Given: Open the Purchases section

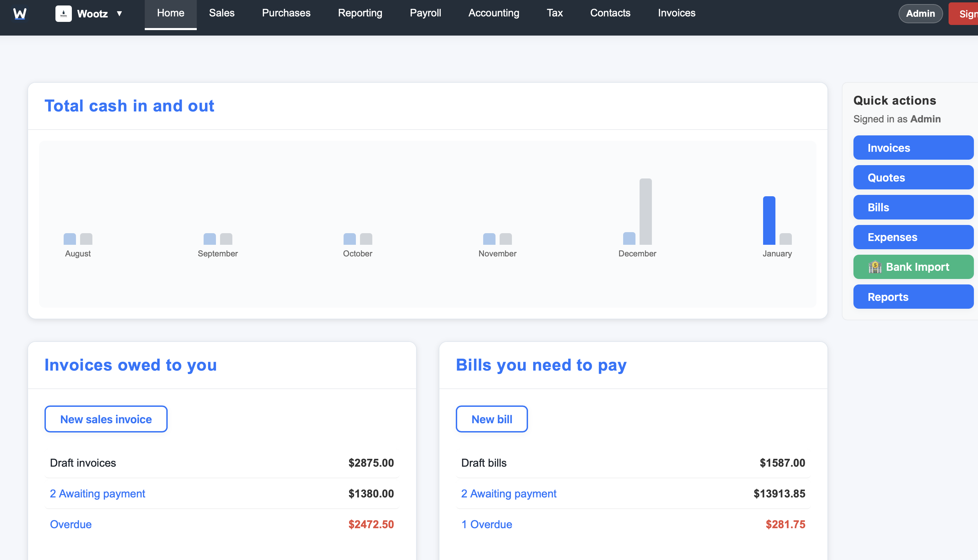Looking at the screenshot, I should click(x=286, y=13).
